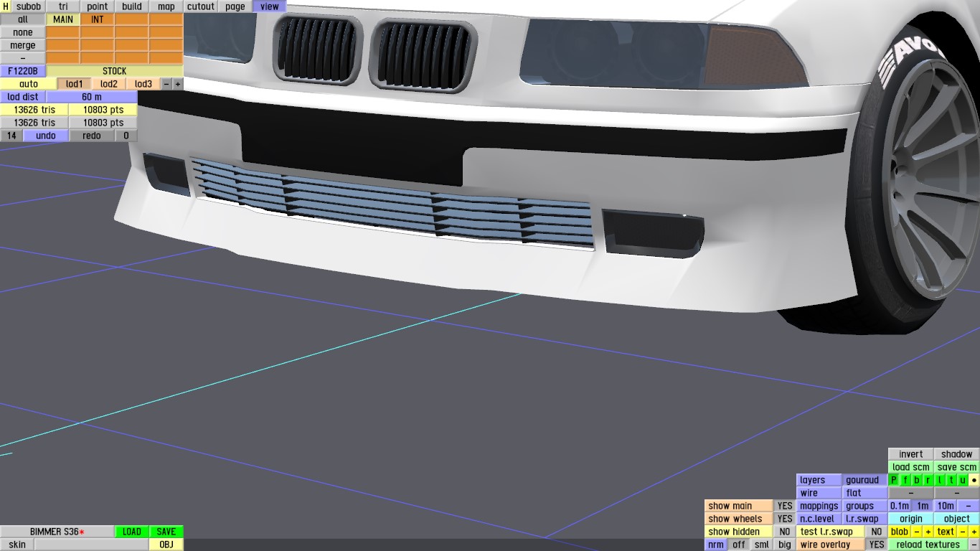Click the invert view button
Screen dimensions: 980x551
911,454
